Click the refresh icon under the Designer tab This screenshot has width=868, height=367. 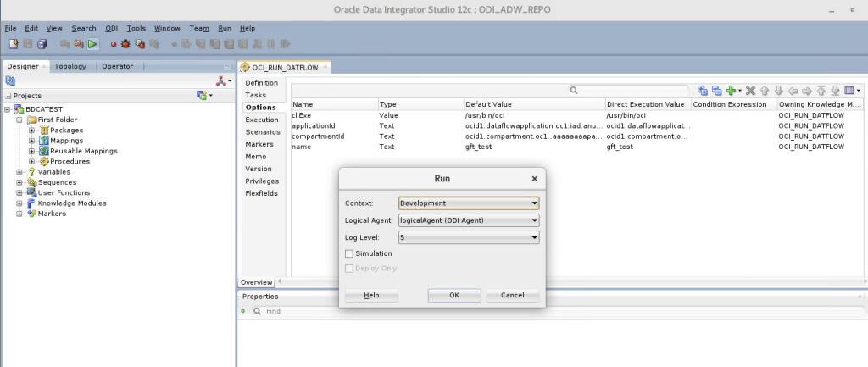click(x=10, y=81)
